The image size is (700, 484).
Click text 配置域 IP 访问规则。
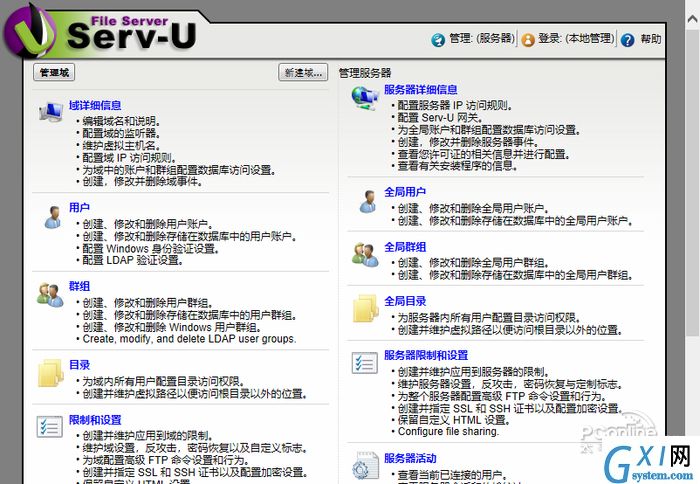tap(129, 158)
